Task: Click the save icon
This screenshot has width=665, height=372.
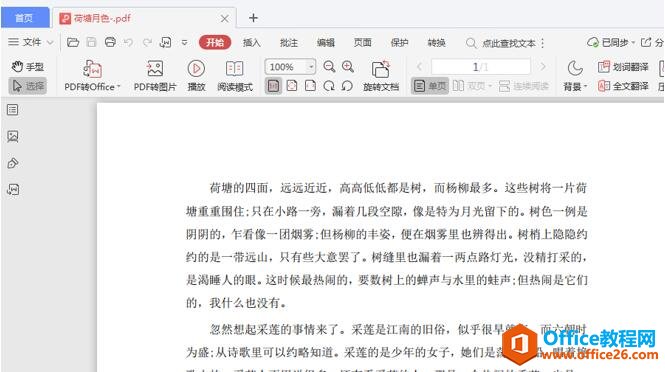Action: [x=91, y=42]
